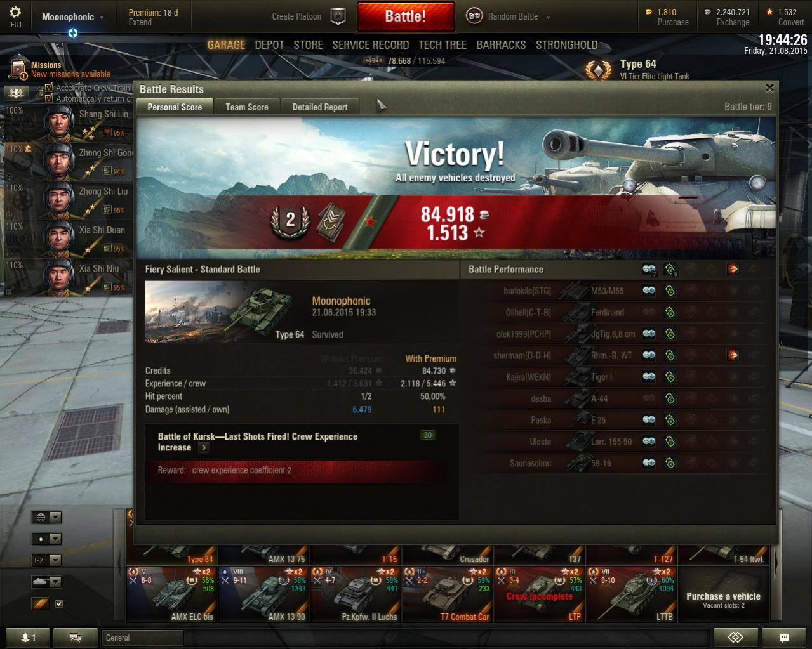Click the gold Purchase icon
This screenshot has width=812, height=649.
pos(648,12)
